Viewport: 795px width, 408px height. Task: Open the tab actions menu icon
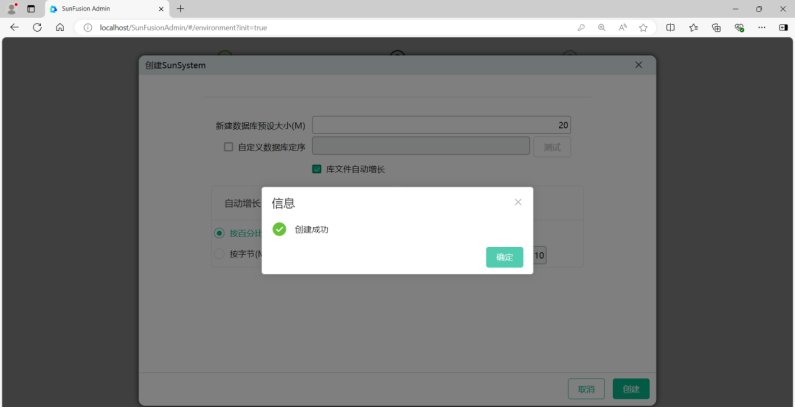(31, 9)
